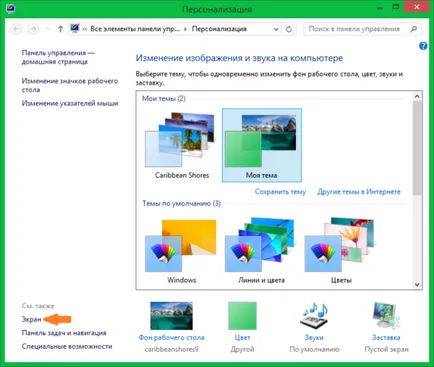Click the theme list scroll up arrow
The image size is (434, 367).
click(x=417, y=97)
